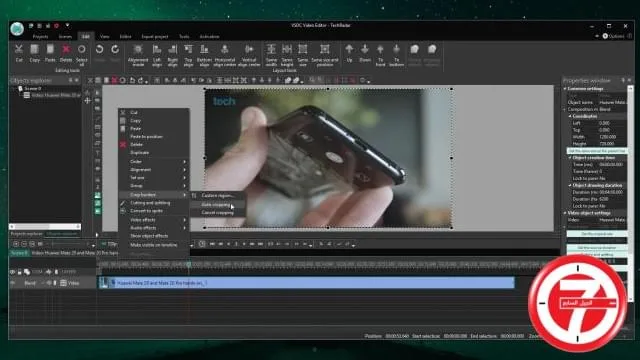Click the Copy icon in the ribbon

coord(34,50)
